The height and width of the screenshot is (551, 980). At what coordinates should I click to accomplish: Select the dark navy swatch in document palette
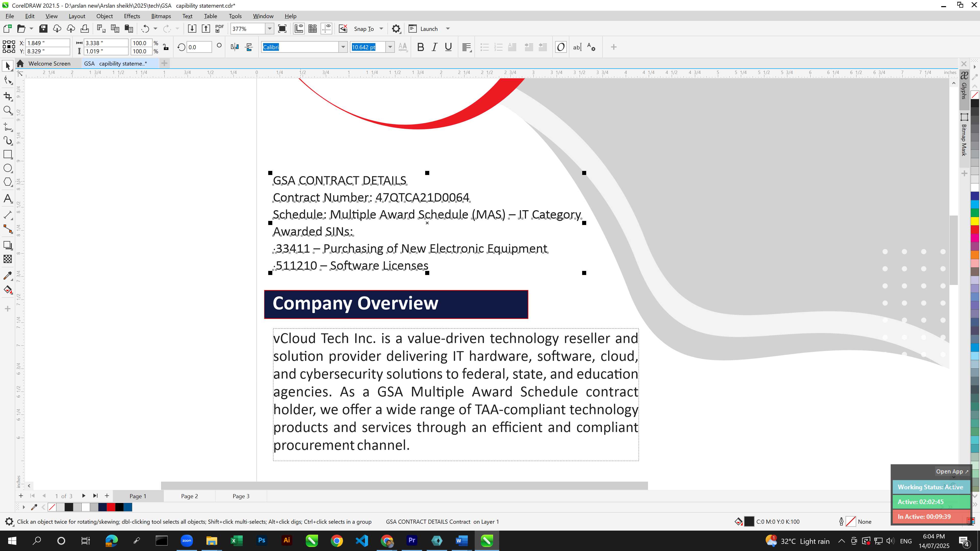(x=102, y=507)
